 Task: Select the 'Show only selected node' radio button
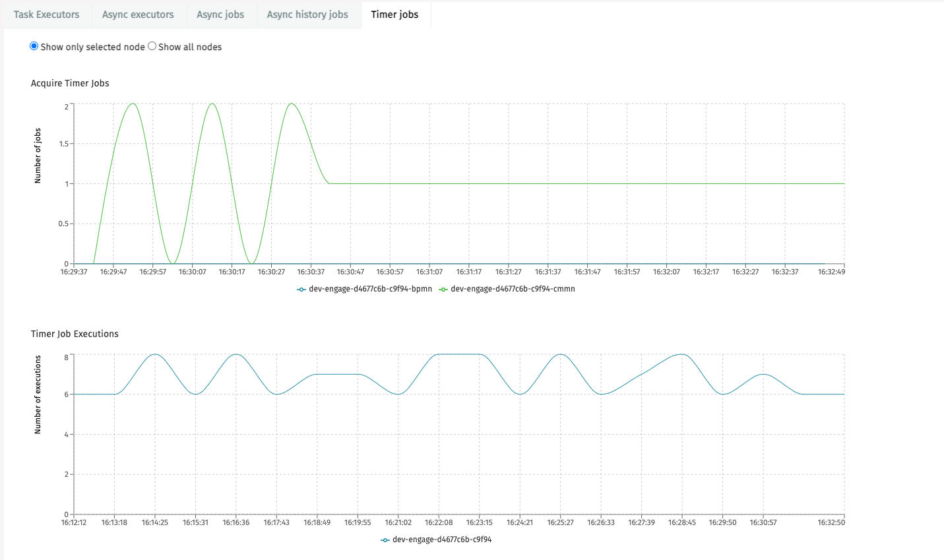pos(34,46)
